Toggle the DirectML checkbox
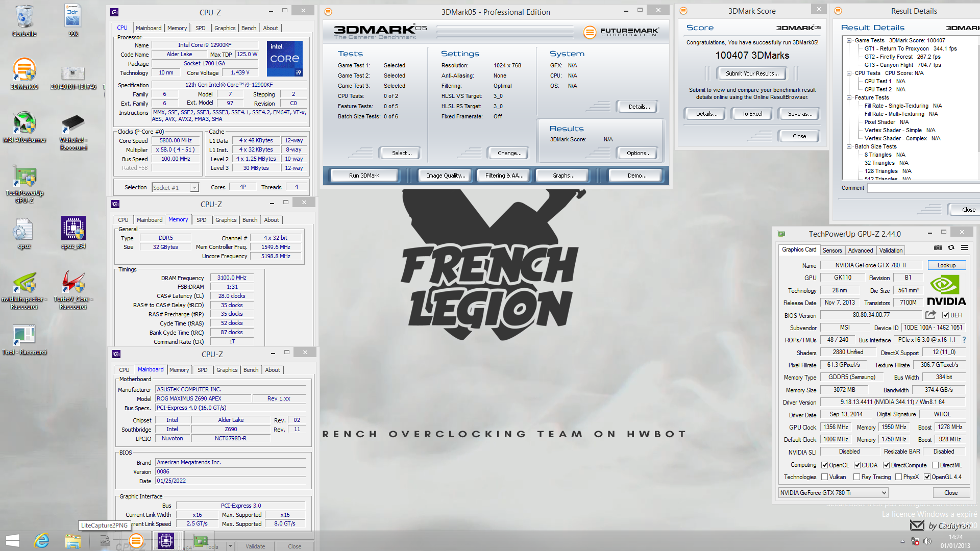This screenshot has height=551, width=980. tap(935, 465)
